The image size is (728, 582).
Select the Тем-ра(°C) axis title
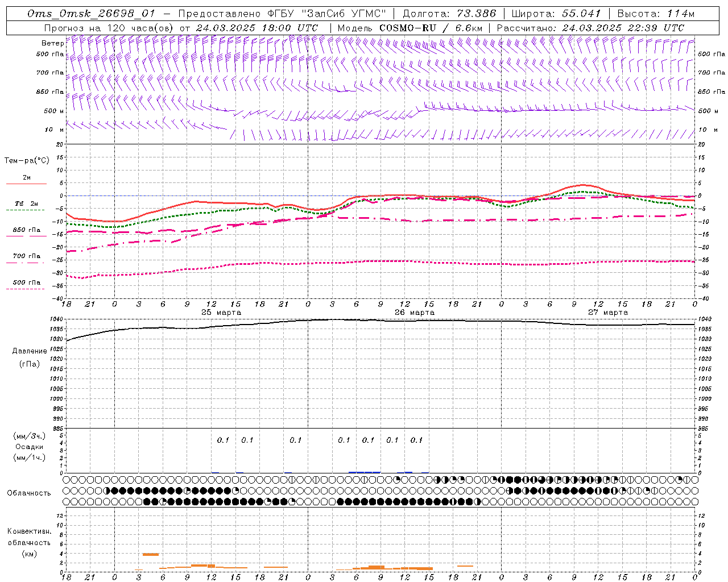tap(27, 161)
